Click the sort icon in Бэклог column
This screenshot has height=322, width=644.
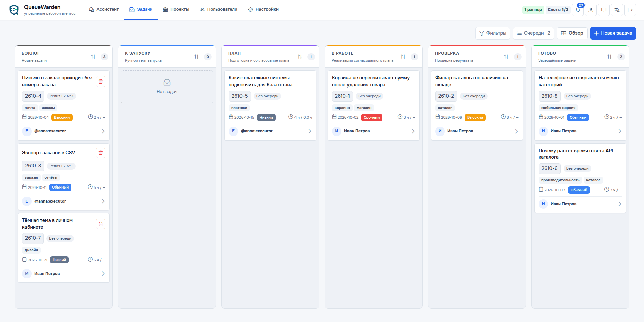(93, 57)
